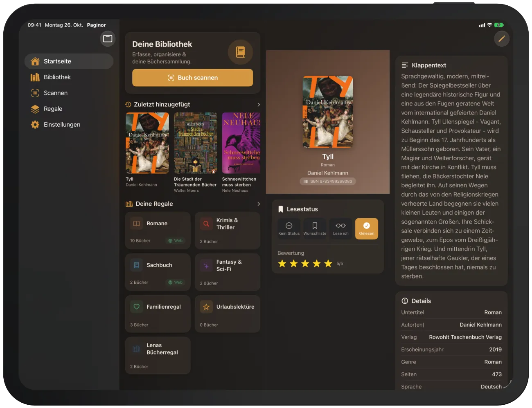
Task: Toggle the sidebar panel icon
Action: tap(108, 38)
